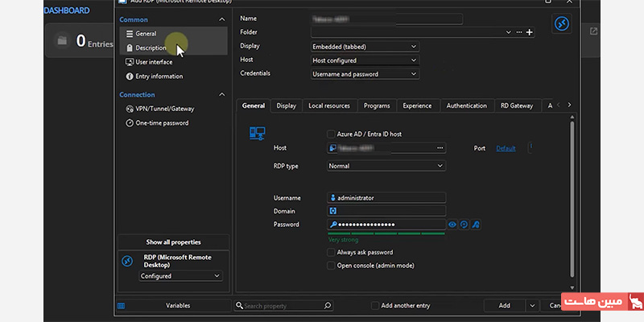The height and width of the screenshot is (322, 644).
Task: Click the search magnifier at right of property search
Action: pos(328,306)
